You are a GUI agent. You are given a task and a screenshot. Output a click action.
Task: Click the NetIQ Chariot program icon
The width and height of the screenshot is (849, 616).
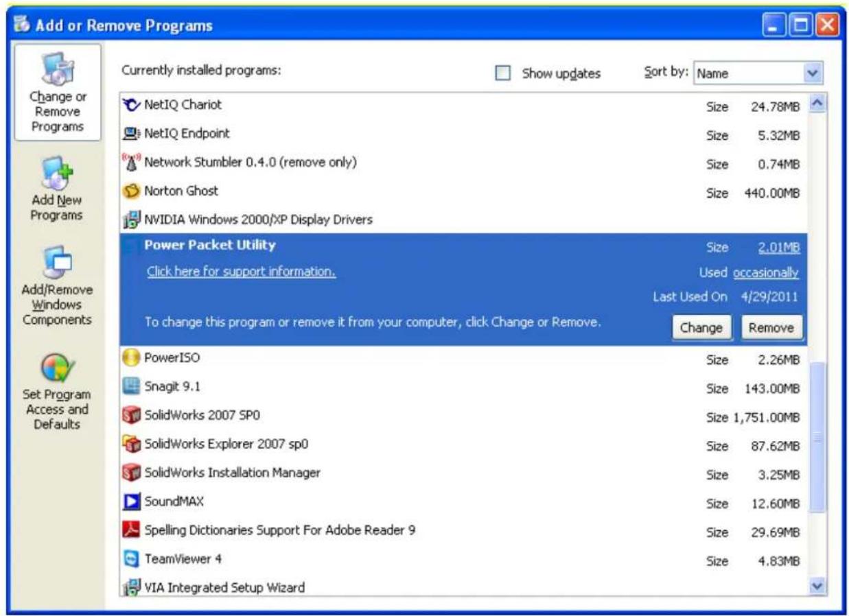coord(130,106)
